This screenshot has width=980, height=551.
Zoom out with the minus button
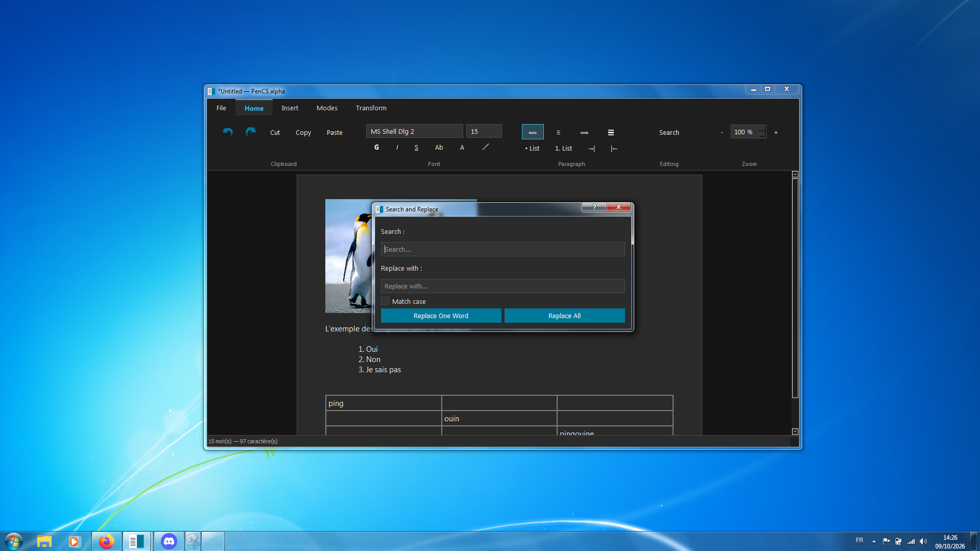(722, 132)
